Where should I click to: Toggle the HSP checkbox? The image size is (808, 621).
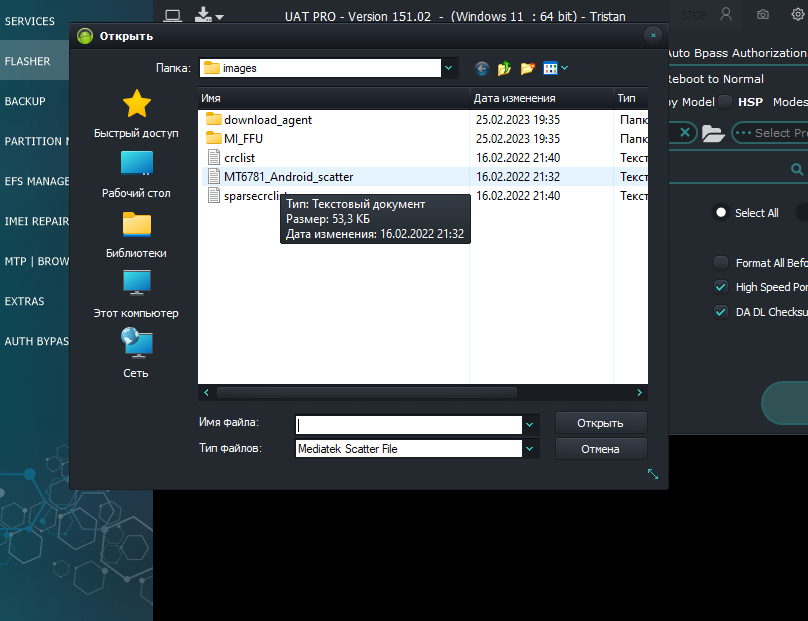tap(725, 102)
